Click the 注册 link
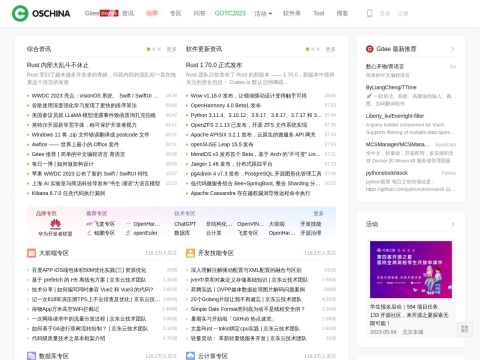This screenshot has height=360, width=480. (x=403, y=14)
